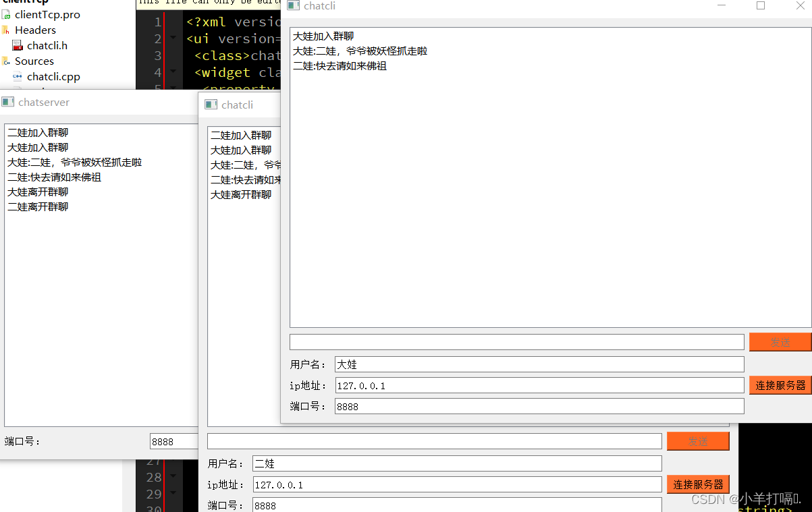Viewport: 812px width, 512px height.
Task: Click the chatcli.cpp file icon
Action: [x=18, y=76]
